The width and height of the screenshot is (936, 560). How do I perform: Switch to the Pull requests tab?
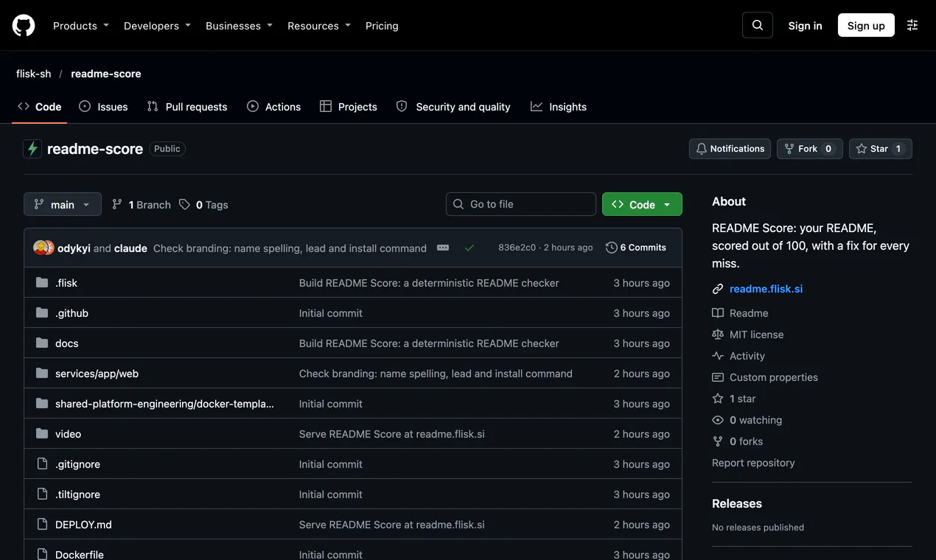pyautogui.click(x=187, y=107)
